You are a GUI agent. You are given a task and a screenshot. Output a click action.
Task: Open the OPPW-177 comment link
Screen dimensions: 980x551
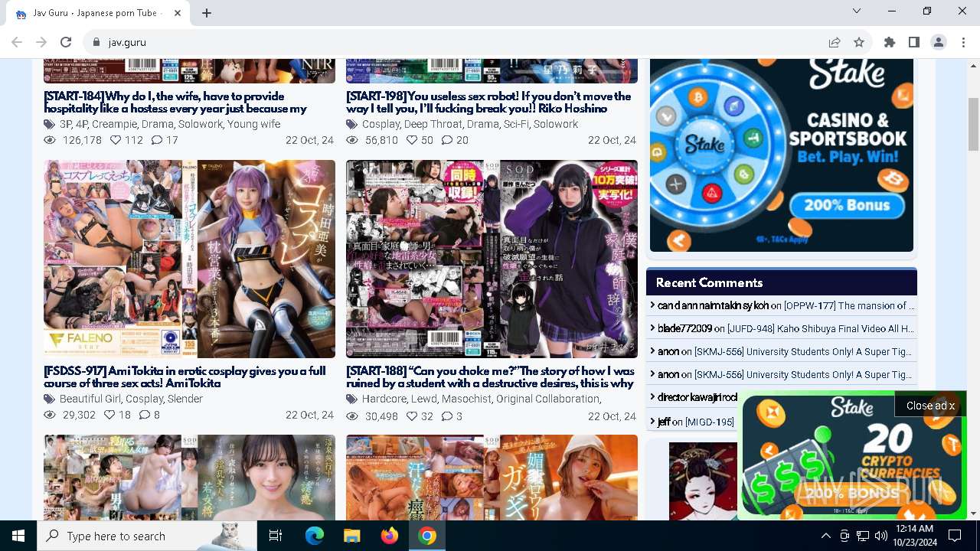pos(849,305)
